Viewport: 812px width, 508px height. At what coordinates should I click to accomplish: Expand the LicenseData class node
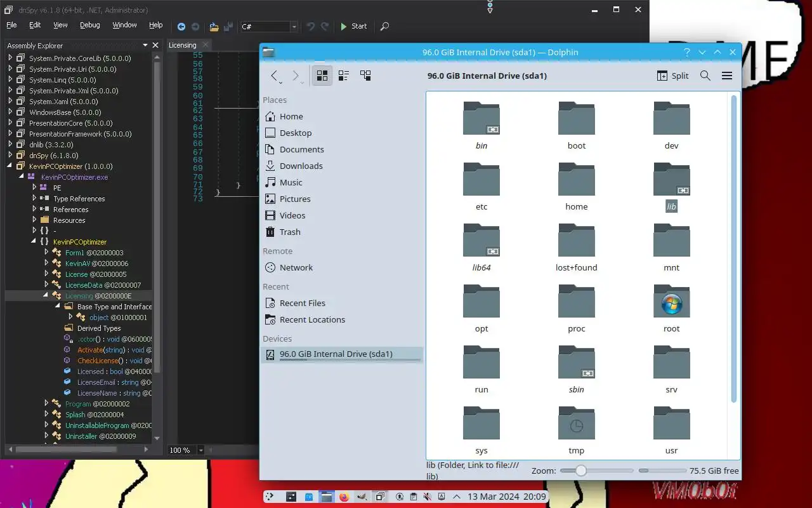pyautogui.click(x=46, y=284)
